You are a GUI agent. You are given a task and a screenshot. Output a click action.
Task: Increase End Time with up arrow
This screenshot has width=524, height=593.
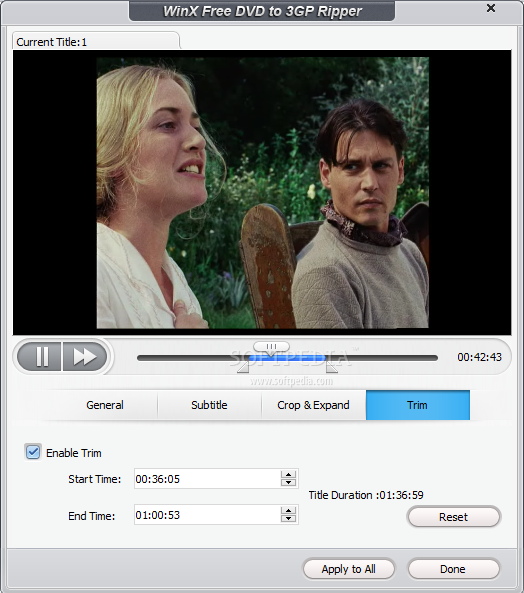click(288, 511)
